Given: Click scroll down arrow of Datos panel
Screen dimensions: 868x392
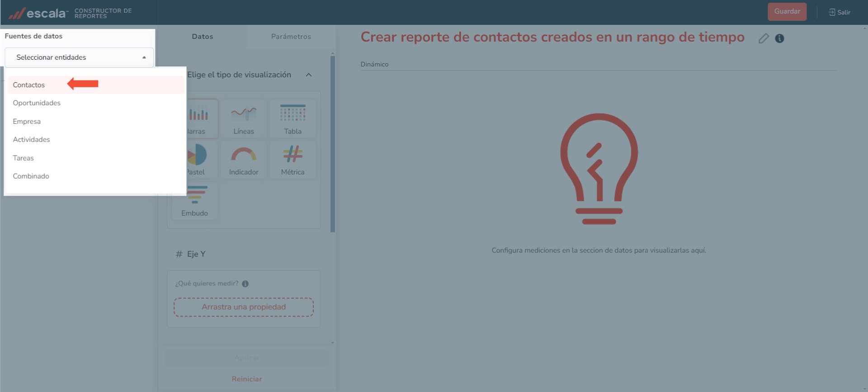Looking at the screenshot, I should click(333, 343).
